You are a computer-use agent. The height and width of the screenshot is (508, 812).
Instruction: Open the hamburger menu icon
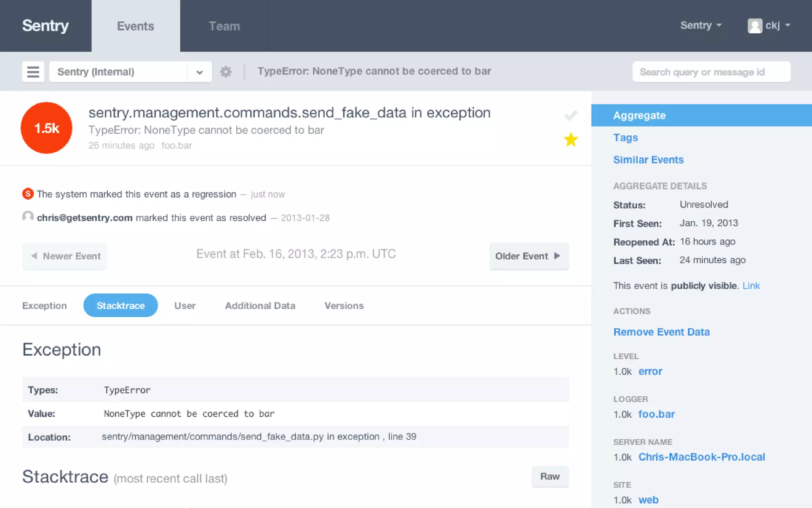click(x=33, y=72)
